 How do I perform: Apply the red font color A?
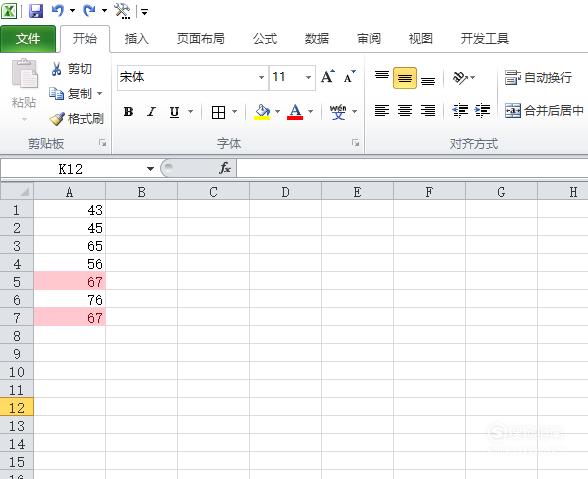295,112
